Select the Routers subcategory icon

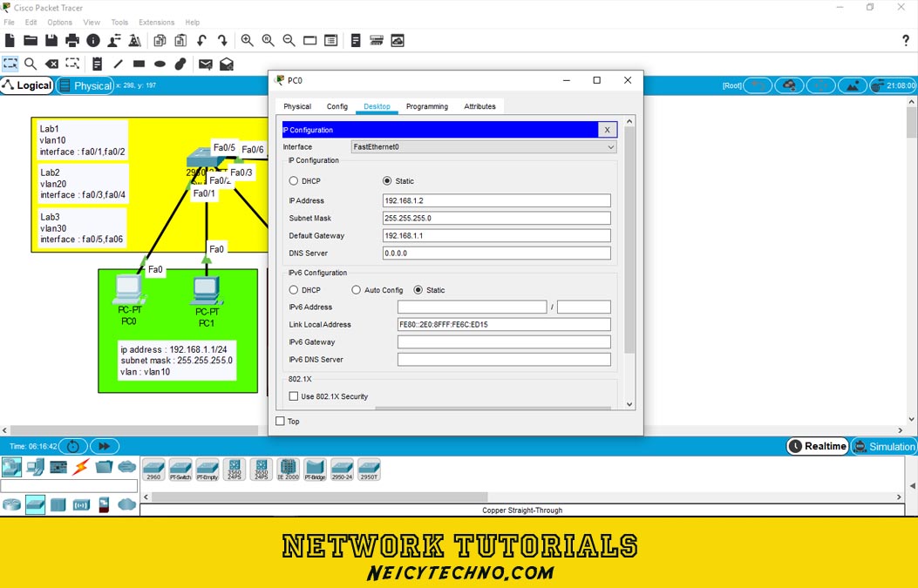11,504
